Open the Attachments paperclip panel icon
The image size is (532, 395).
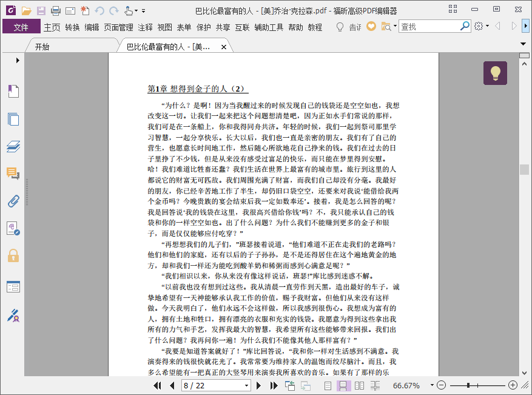pyautogui.click(x=13, y=201)
